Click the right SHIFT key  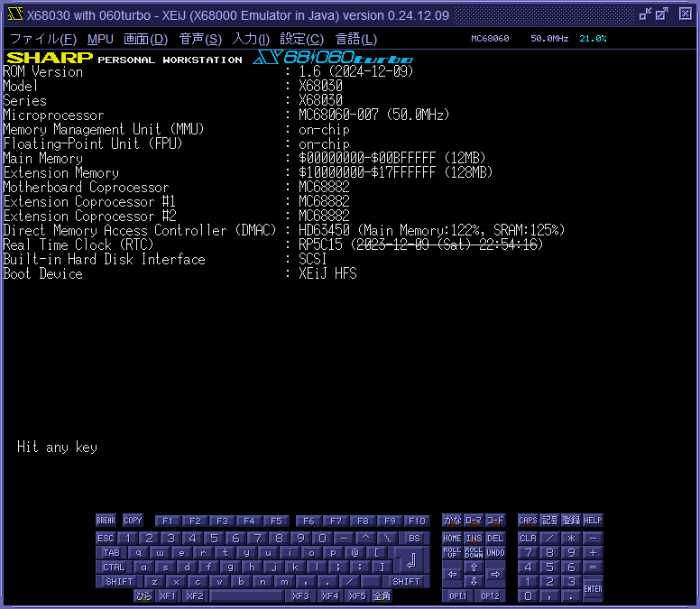pos(406,582)
